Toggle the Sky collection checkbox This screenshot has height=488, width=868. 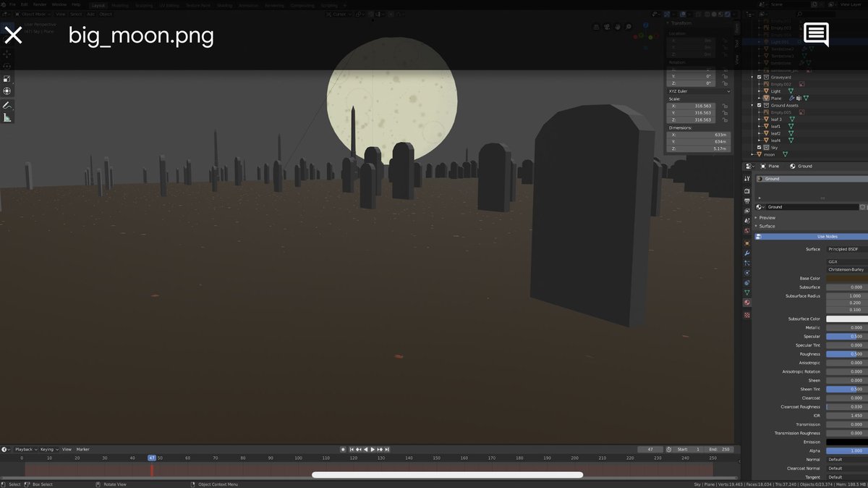[759, 148]
